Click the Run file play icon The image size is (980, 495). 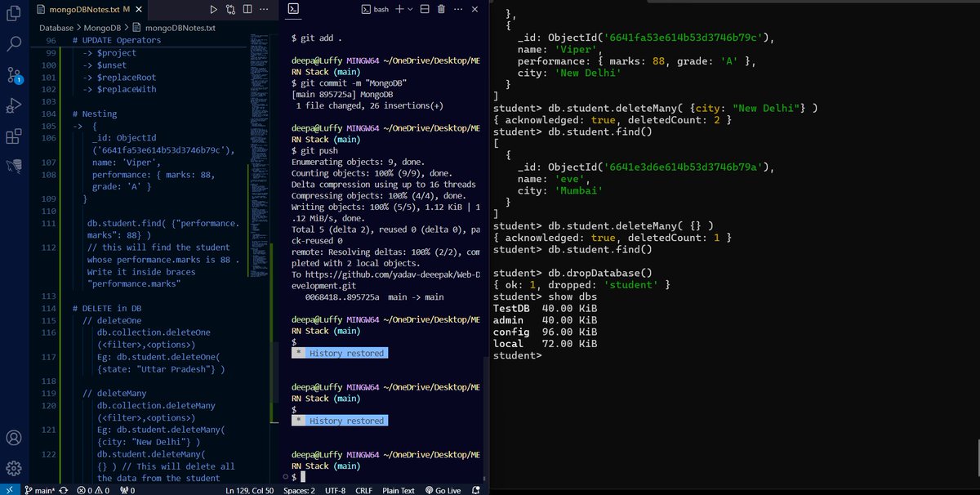tap(213, 9)
